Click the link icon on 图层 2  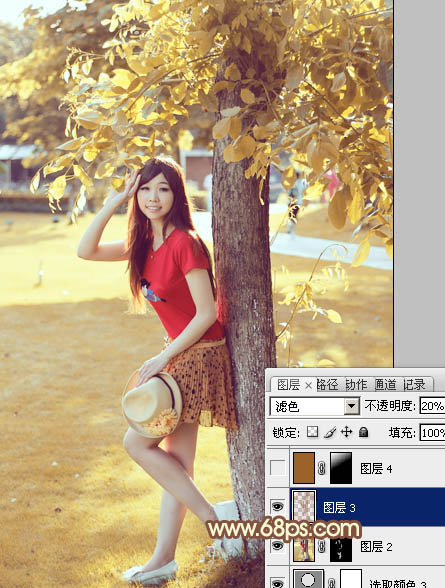click(322, 546)
